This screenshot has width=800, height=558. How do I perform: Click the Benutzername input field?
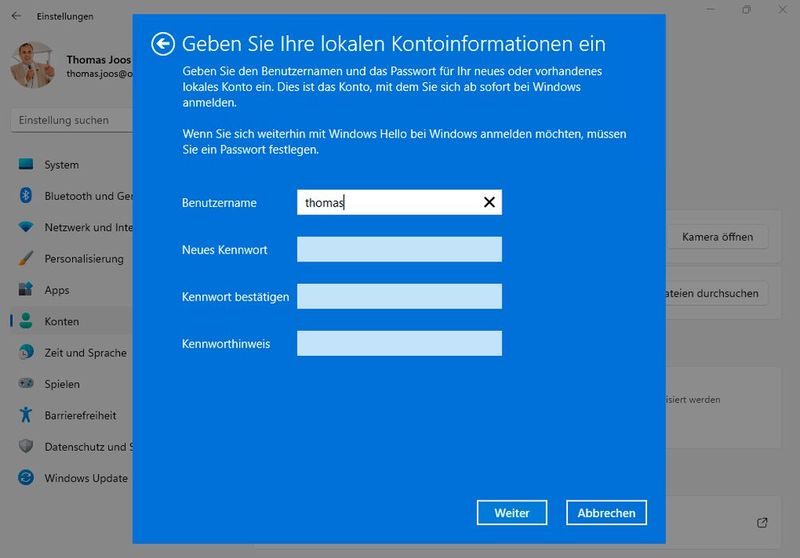399,202
